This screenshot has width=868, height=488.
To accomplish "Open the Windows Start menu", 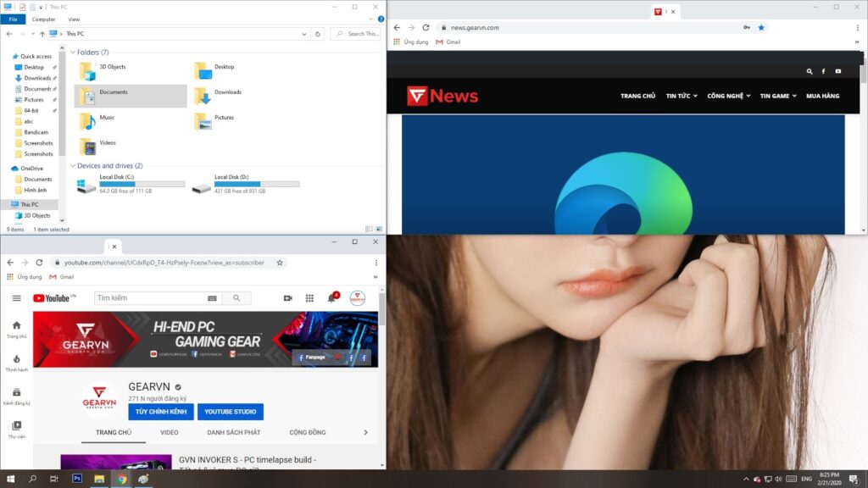I will pyautogui.click(x=10, y=479).
